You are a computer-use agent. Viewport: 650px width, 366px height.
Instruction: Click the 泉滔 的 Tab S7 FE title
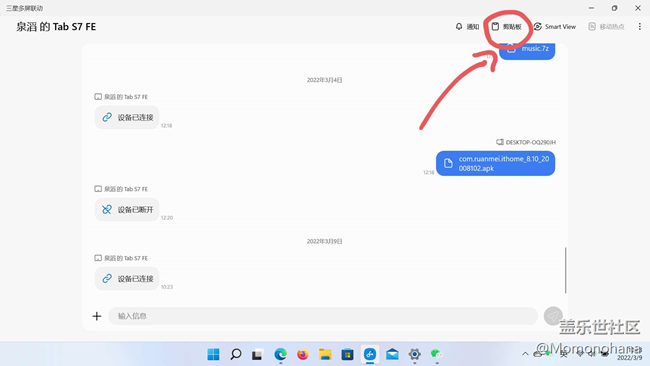(56, 27)
